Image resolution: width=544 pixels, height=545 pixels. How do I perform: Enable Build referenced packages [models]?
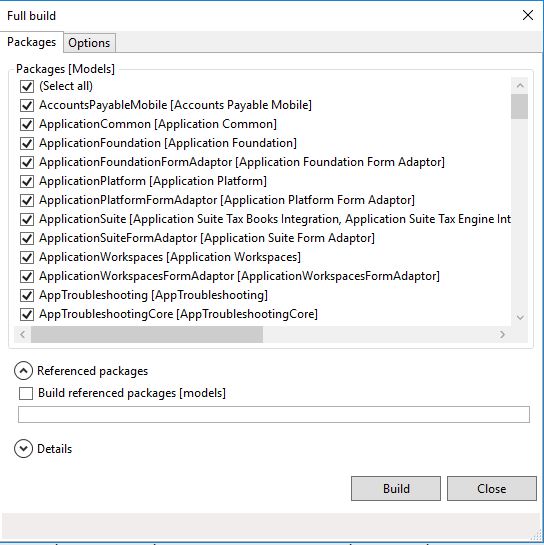pos(26,393)
